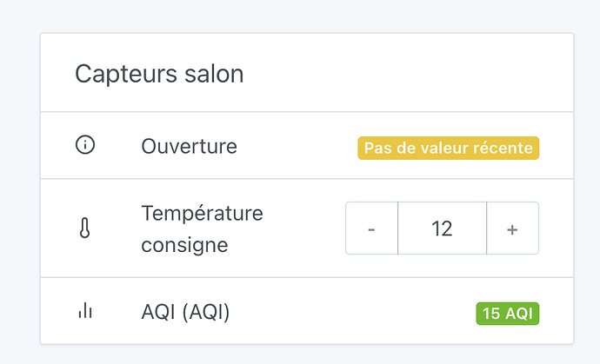This screenshot has height=364, width=600.
Task: Click the word "consigne" under Température
Action: coord(184,245)
